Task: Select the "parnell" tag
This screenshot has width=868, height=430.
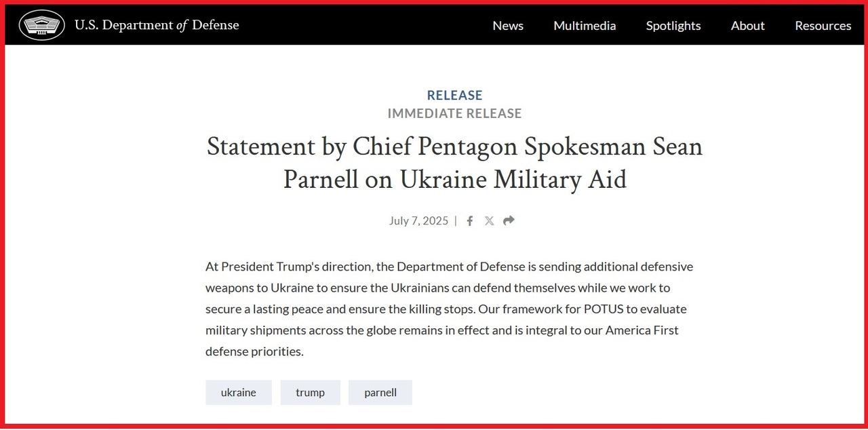Action: coord(380,393)
